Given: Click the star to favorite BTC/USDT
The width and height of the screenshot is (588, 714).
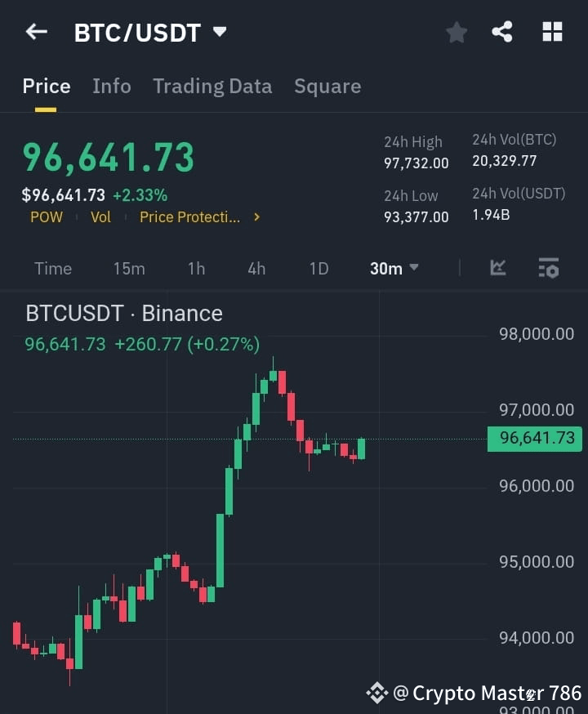Looking at the screenshot, I should pos(456,33).
